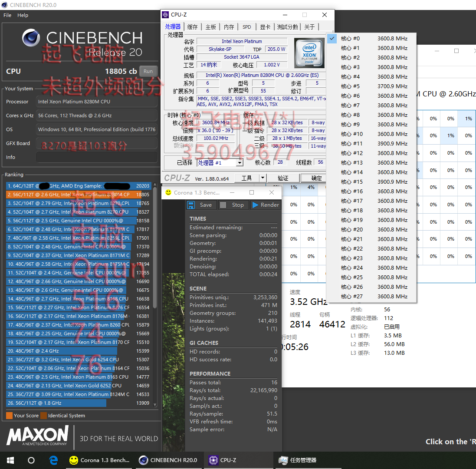
Task: Click the brown Identical System legend swatch
Action: (43, 416)
